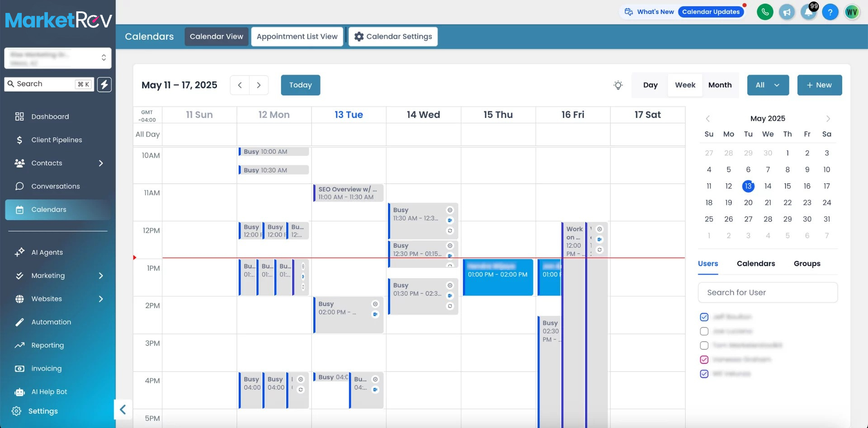Click the + New button
The image size is (868, 428).
[x=819, y=85]
